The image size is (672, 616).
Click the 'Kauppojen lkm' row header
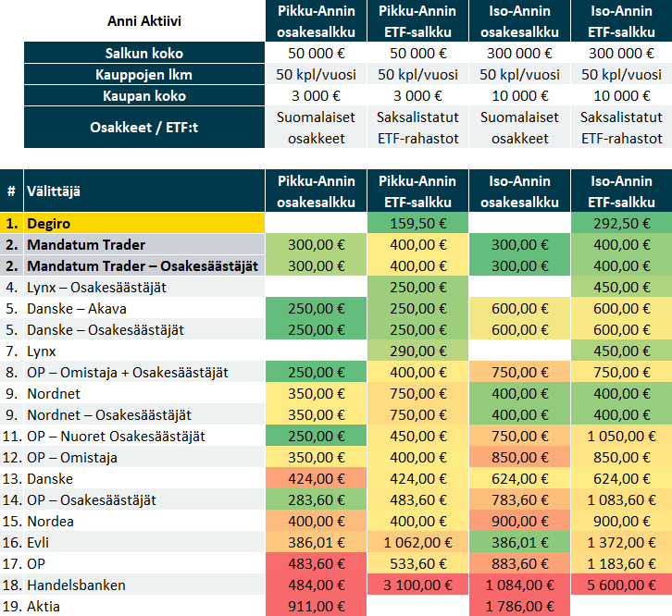coord(144,75)
